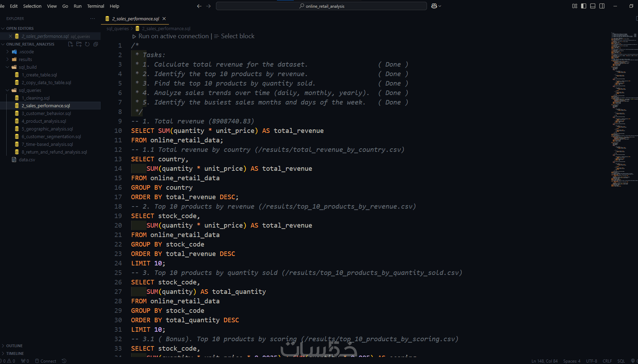Collapse the ONLINE_RETAIL_ANALYSIS workspace section
This screenshot has width=638, height=364.
click(x=3, y=44)
